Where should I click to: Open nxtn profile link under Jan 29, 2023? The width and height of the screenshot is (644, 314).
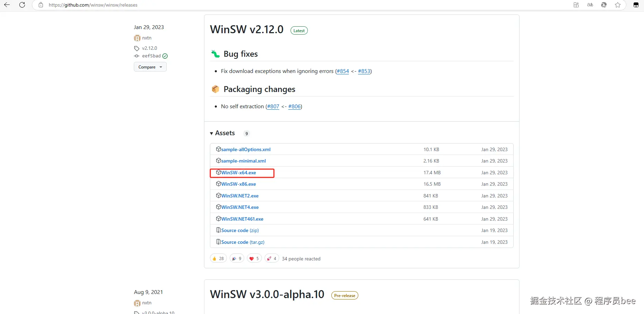[x=147, y=38]
